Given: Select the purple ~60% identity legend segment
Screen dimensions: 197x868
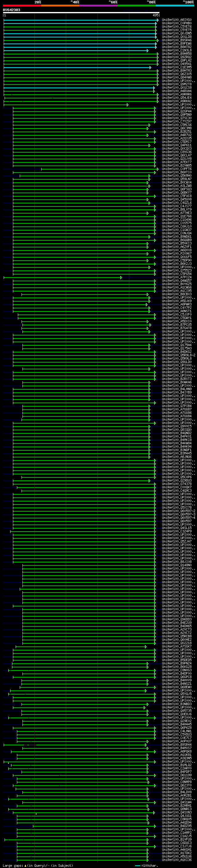Looking at the screenshot, I should tap(99, 6).
